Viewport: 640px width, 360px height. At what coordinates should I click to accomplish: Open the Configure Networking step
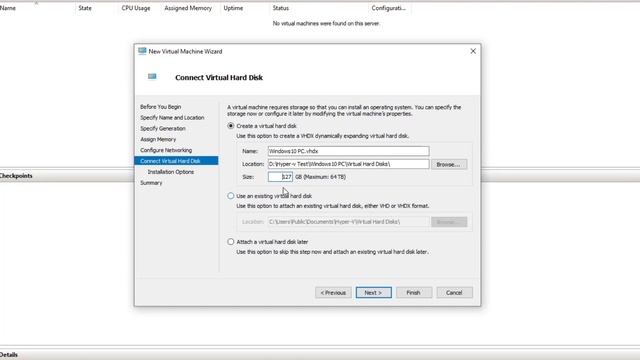point(166,150)
